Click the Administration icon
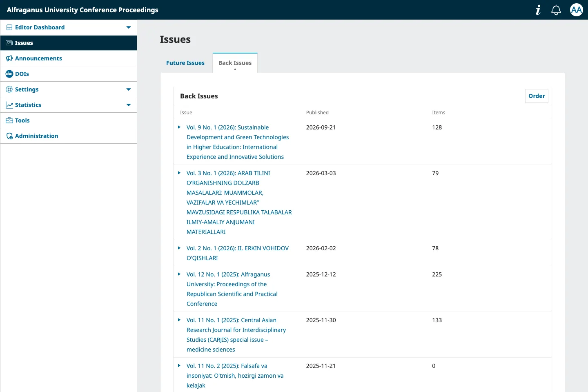 [x=9, y=136]
